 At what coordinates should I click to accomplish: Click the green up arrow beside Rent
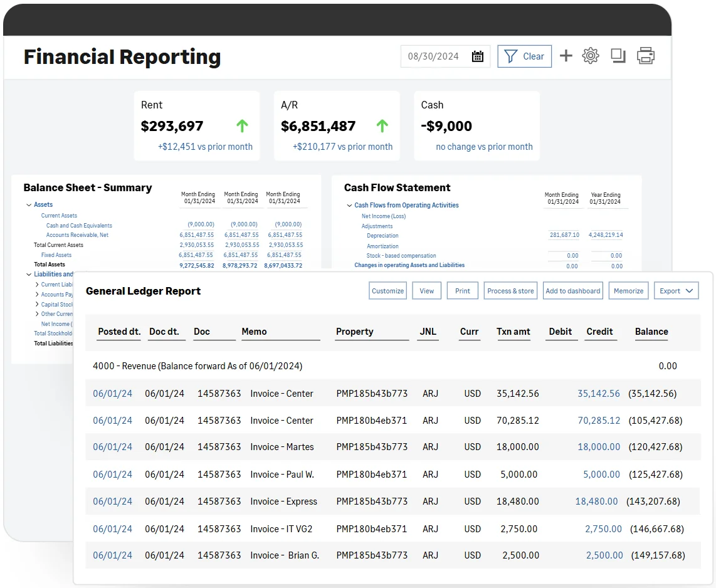point(242,125)
